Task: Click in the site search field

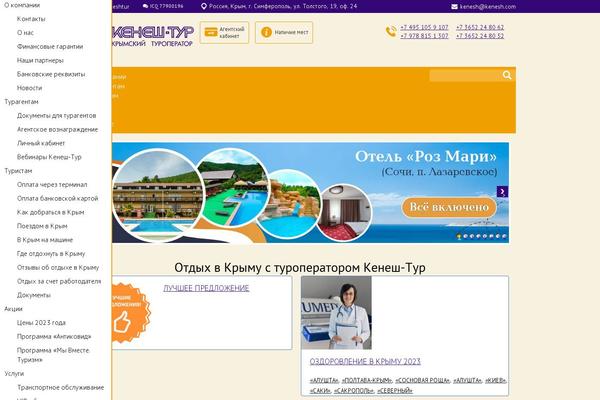Action: (x=465, y=75)
